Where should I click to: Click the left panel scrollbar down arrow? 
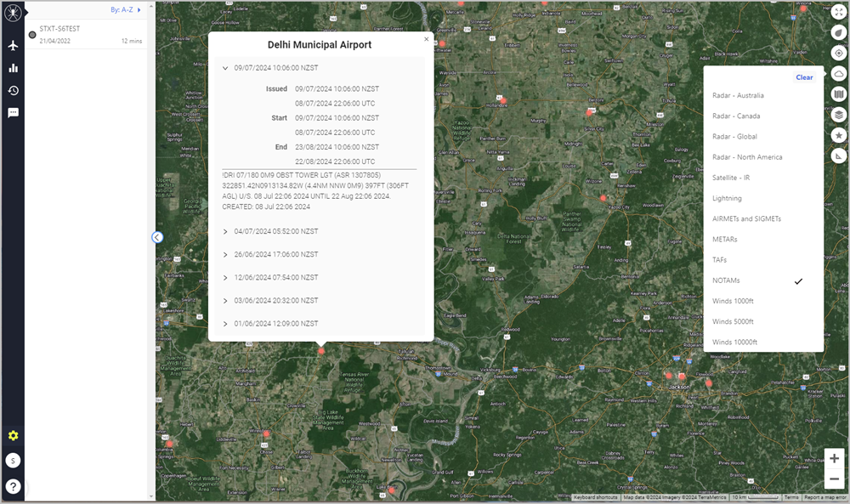[151, 496]
